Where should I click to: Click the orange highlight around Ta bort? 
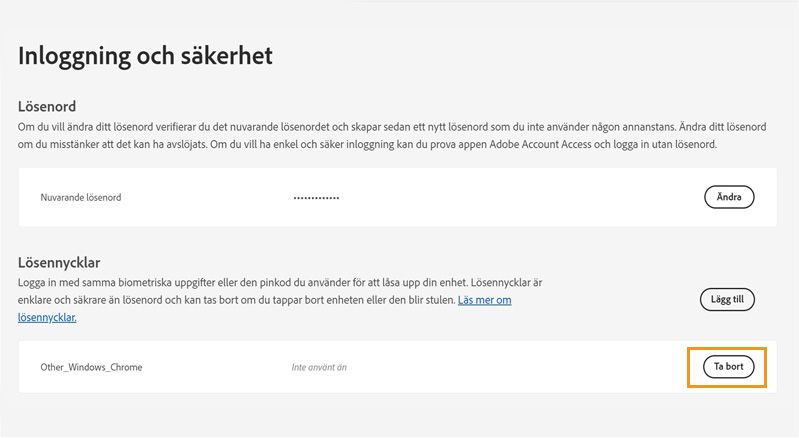tap(690, 367)
